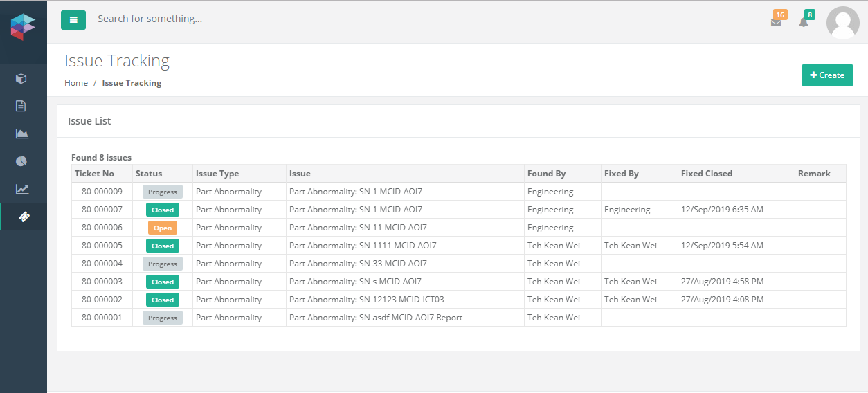The image size is (868, 393).
Task: Go to Home breadcrumb link
Action: (x=76, y=83)
